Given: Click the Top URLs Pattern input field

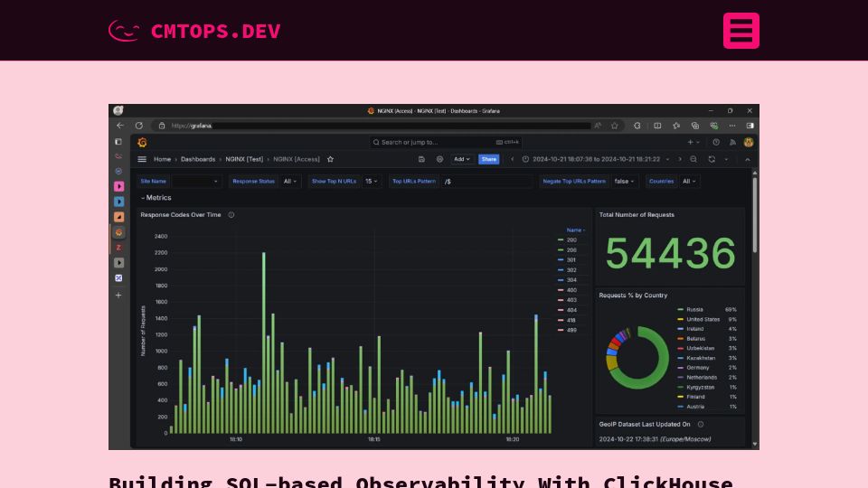Looking at the screenshot, I should pos(487,181).
